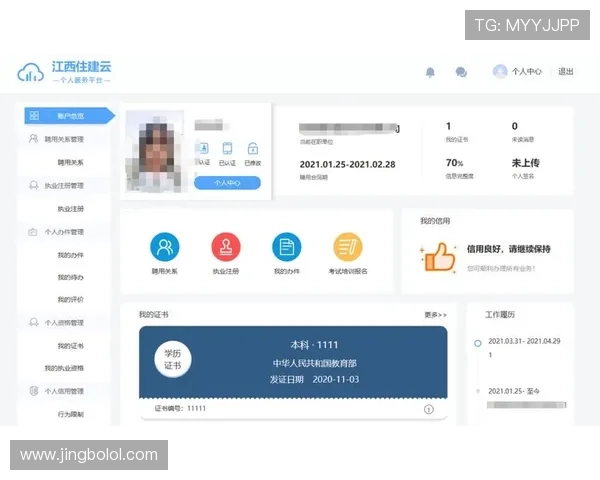Go to 我的评价 in the sidebar

(x=70, y=299)
